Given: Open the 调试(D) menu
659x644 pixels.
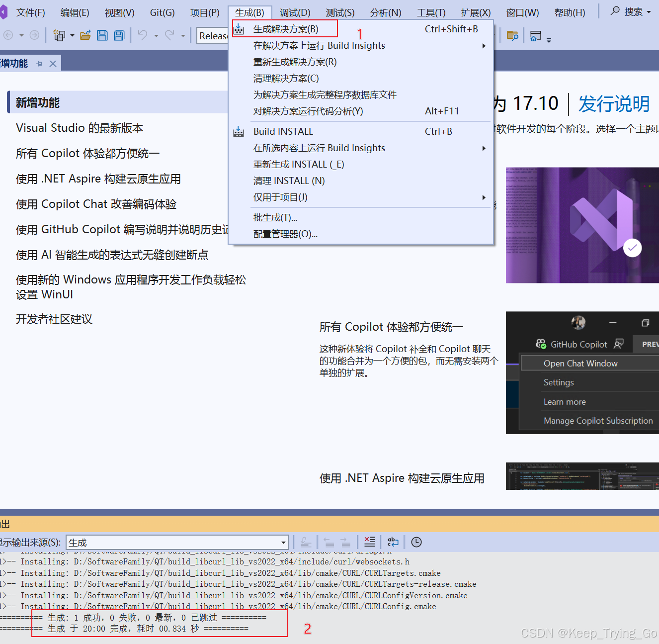Looking at the screenshot, I should (295, 12).
